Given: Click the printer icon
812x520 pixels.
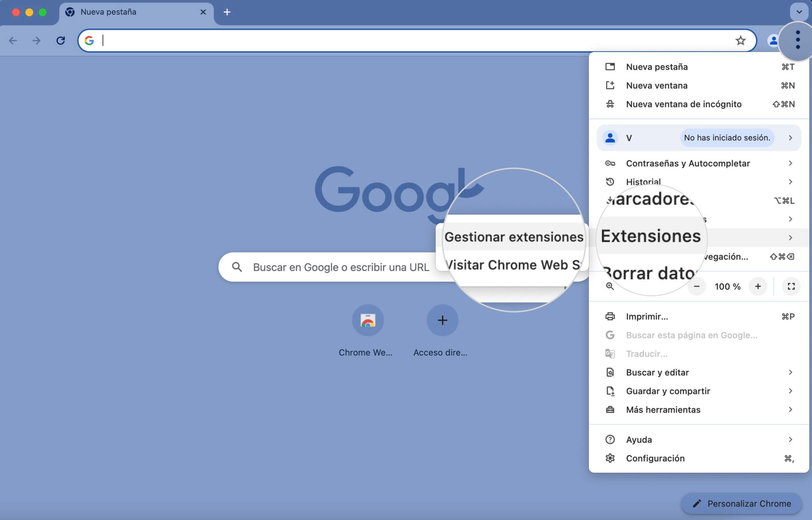Looking at the screenshot, I should pyautogui.click(x=610, y=316).
